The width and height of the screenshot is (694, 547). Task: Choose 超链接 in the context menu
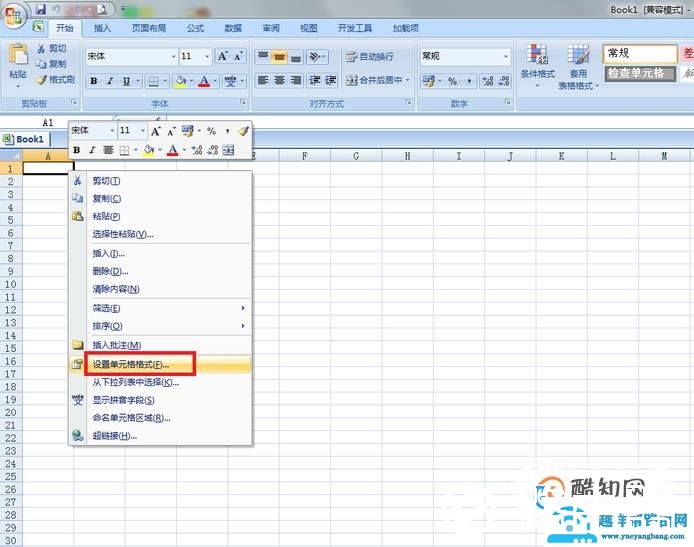coord(160,436)
